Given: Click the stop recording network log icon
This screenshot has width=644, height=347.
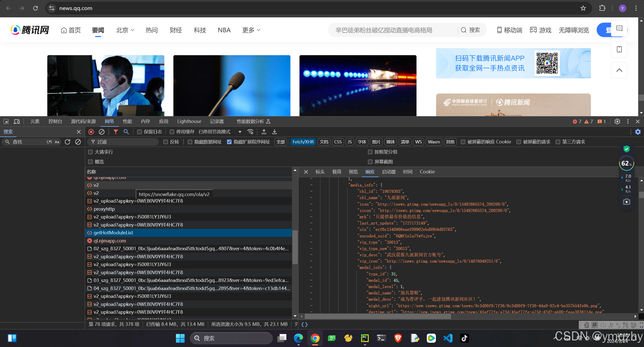Looking at the screenshot, I should pos(91,132).
